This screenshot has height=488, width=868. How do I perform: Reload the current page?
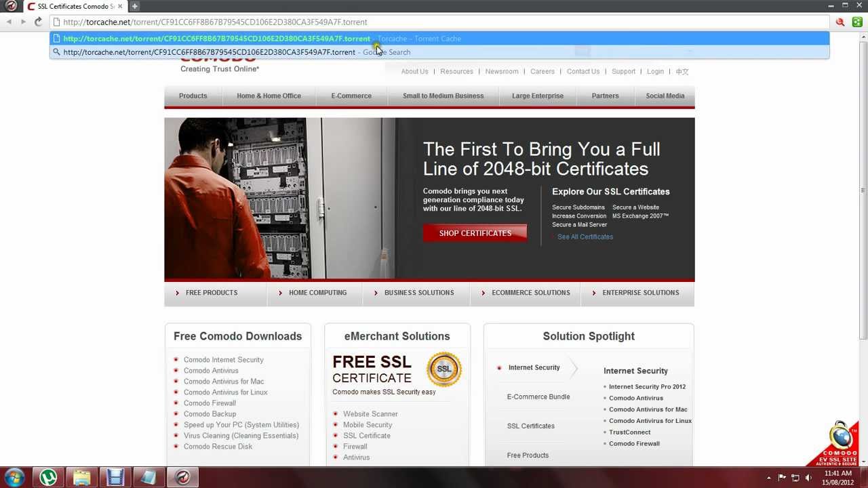[38, 22]
